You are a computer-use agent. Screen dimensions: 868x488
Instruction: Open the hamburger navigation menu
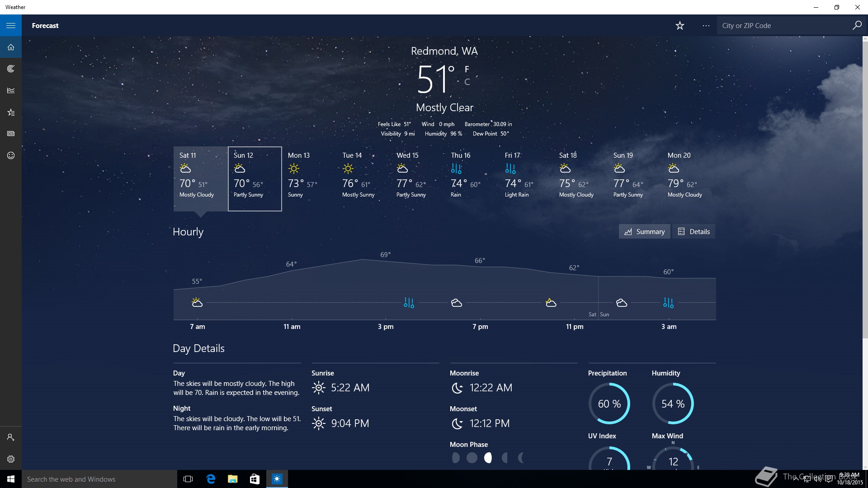click(x=11, y=25)
